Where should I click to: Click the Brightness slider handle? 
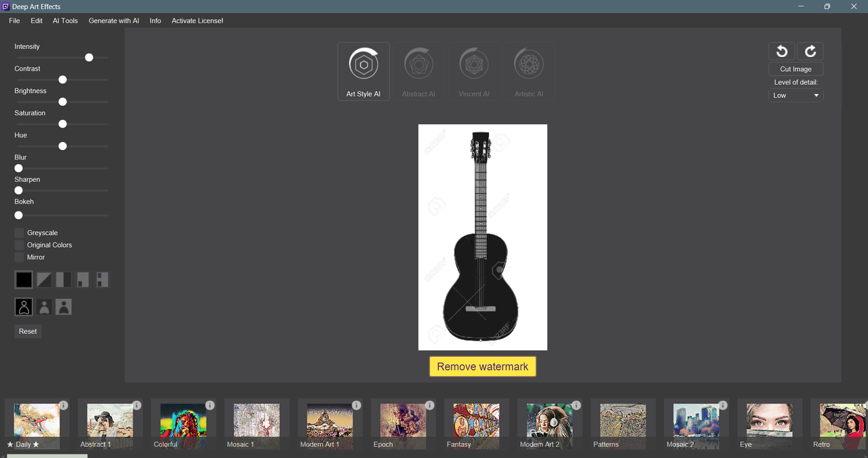(62, 102)
